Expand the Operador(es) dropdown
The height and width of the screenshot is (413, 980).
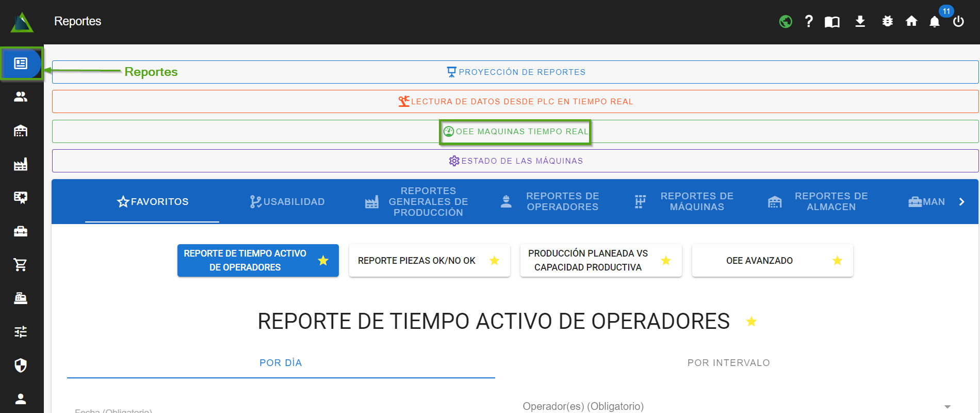(947, 407)
